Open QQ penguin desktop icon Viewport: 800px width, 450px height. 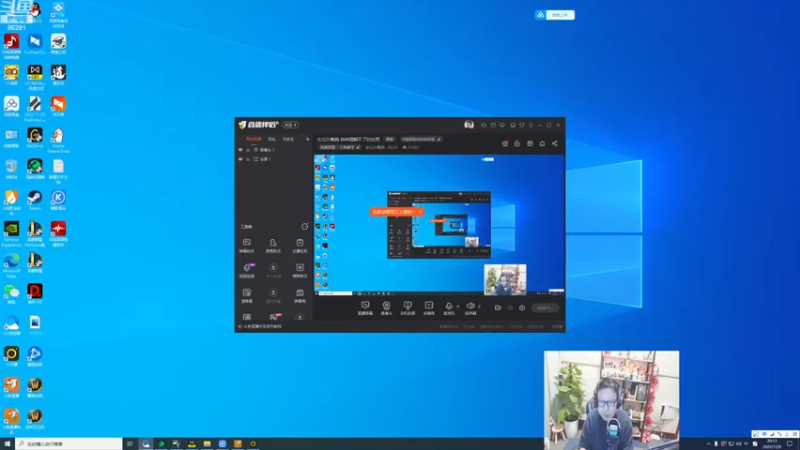coord(35,12)
